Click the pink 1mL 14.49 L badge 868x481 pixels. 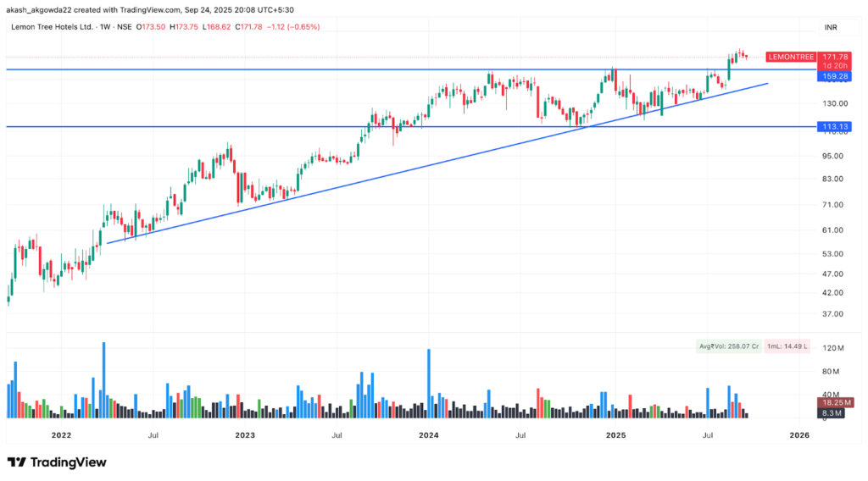(x=787, y=347)
